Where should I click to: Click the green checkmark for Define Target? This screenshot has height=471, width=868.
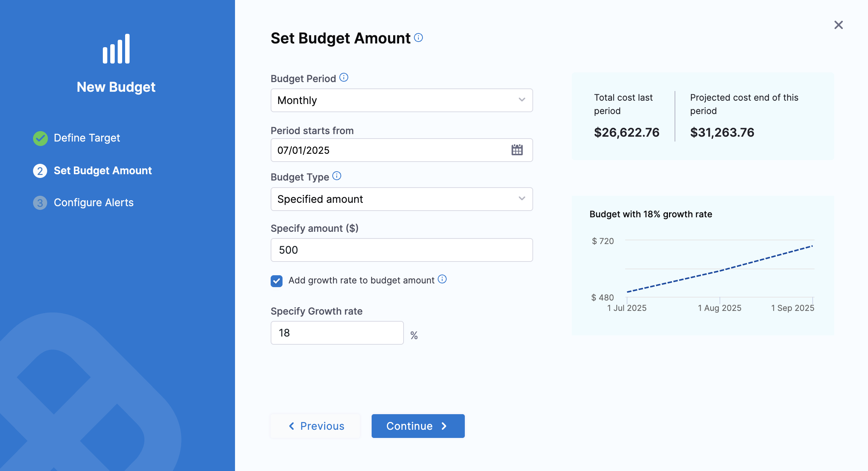(40, 138)
